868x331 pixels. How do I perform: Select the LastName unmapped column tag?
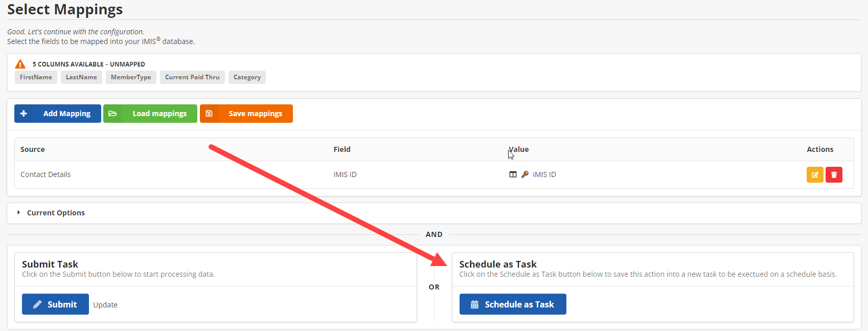pos(81,77)
